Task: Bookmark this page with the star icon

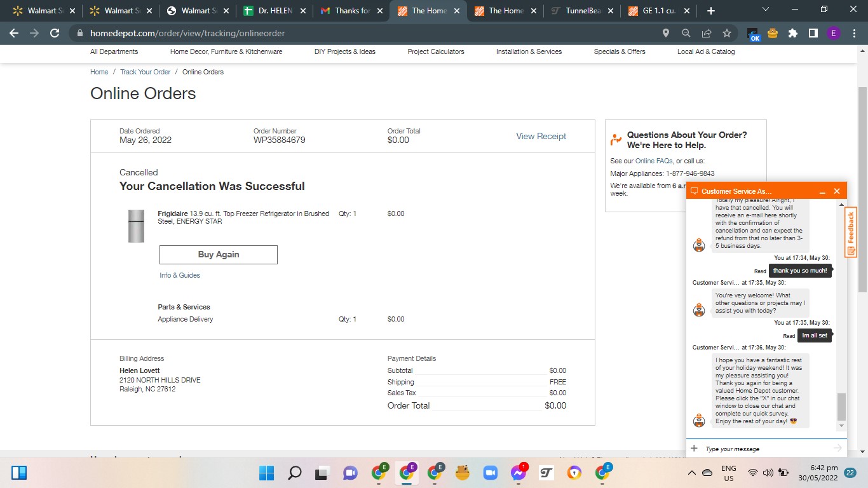Action: tap(727, 33)
